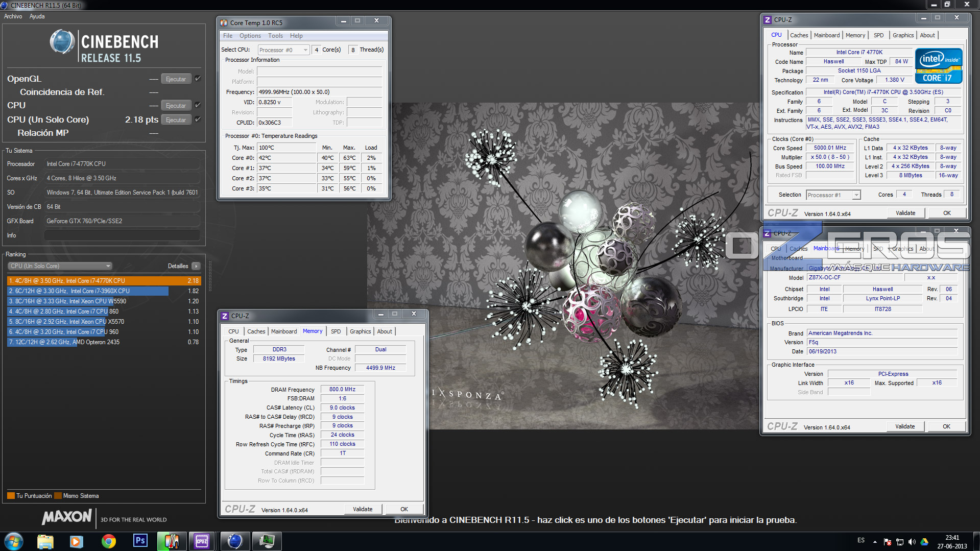
Task: Click the Detalles arrow icon in Ranking
Action: click(196, 266)
